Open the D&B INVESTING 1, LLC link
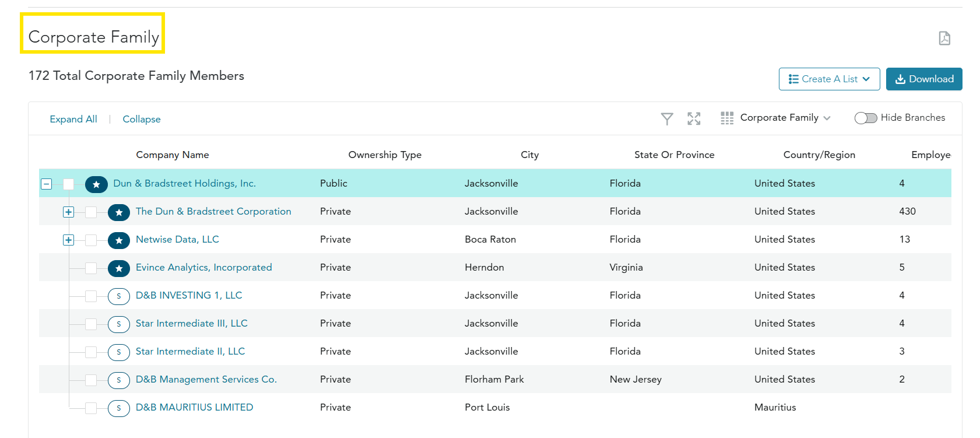This screenshot has width=980, height=438. click(189, 295)
